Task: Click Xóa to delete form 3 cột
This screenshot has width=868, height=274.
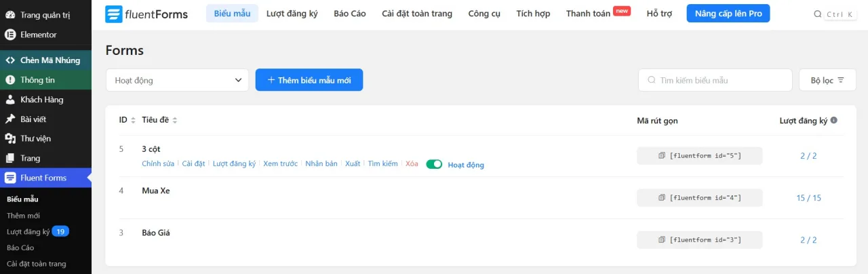Action: click(412, 164)
